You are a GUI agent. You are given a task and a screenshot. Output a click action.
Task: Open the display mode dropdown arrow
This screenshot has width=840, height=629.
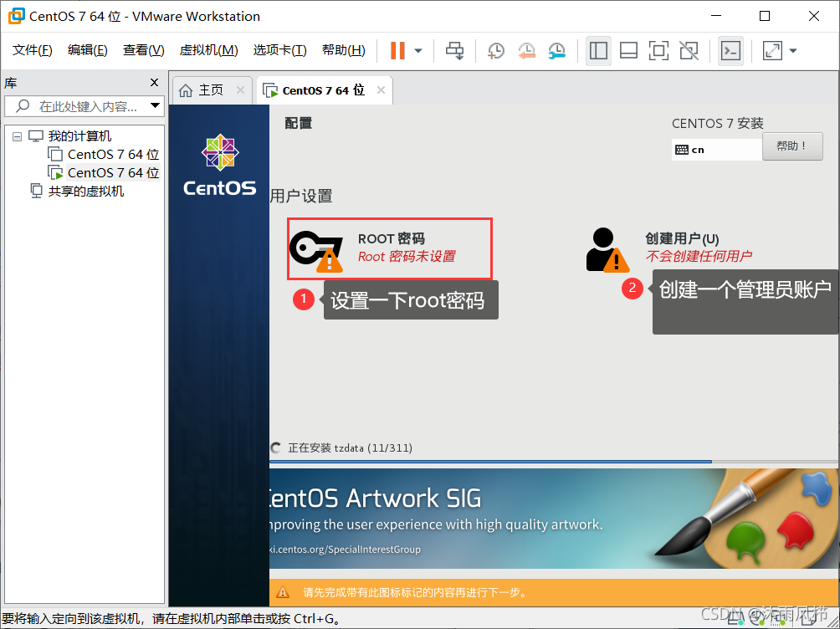point(791,50)
